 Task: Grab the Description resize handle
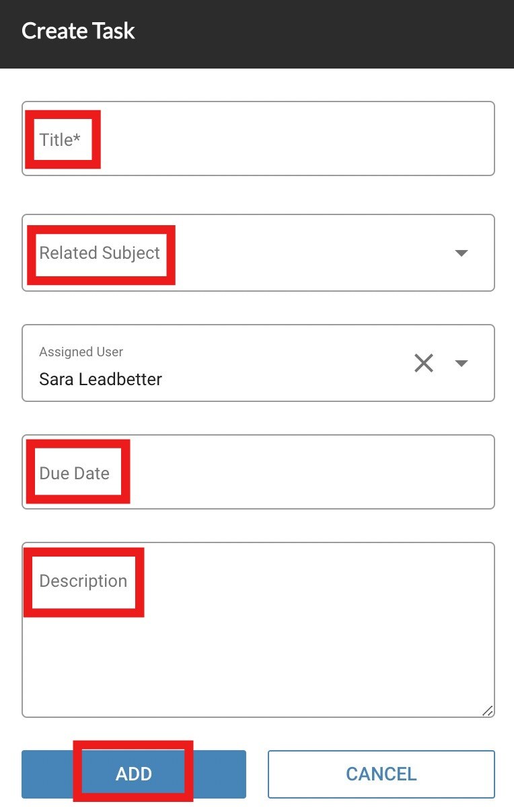pyautogui.click(x=488, y=710)
